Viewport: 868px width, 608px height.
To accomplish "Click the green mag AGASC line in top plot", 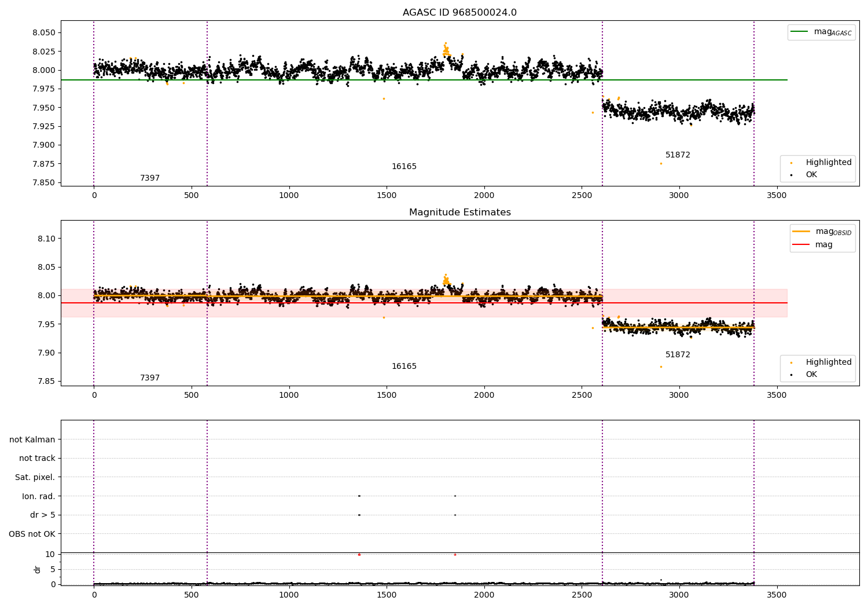I will pyautogui.click(x=424, y=80).
